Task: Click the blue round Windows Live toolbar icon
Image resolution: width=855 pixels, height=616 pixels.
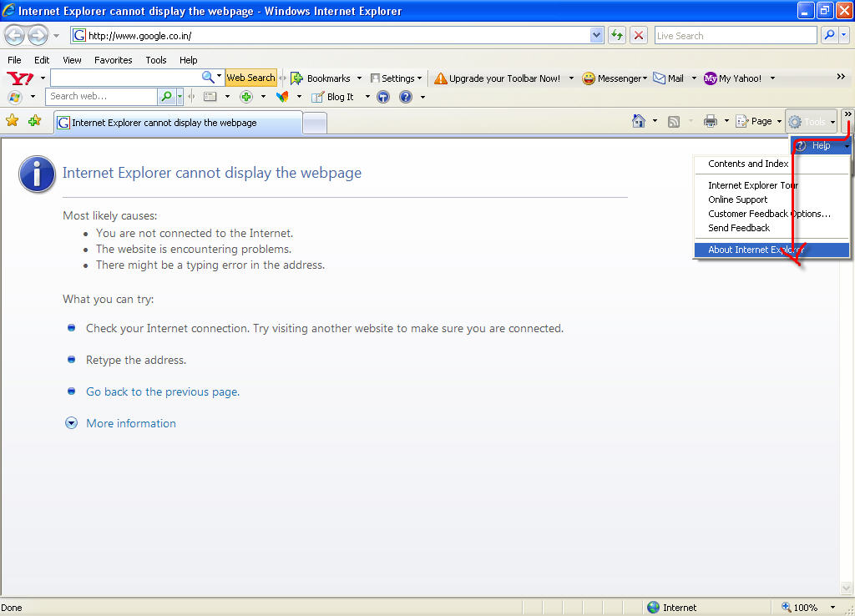Action: tap(383, 97)
